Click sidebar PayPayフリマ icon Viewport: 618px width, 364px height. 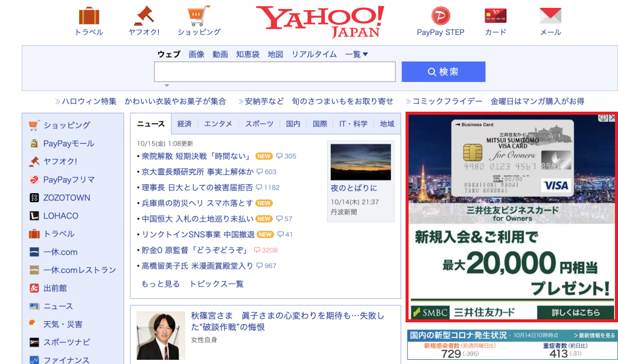coord(34,179)
